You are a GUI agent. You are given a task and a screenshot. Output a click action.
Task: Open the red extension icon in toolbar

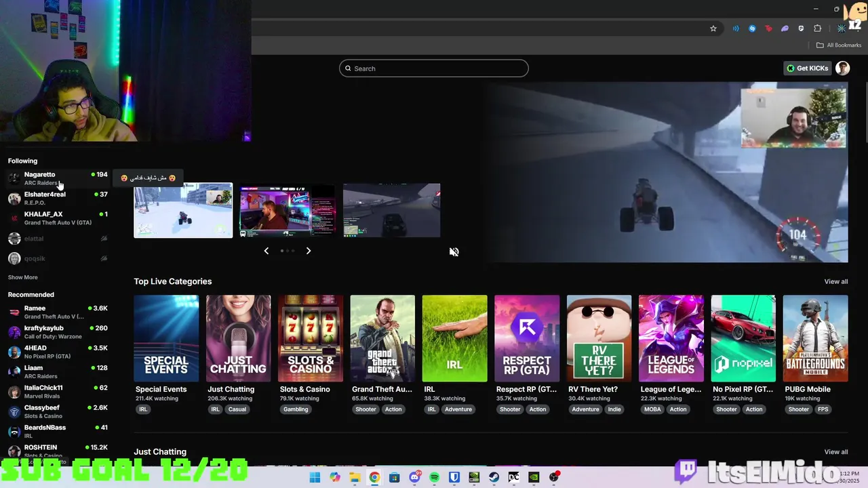(768, 28)
